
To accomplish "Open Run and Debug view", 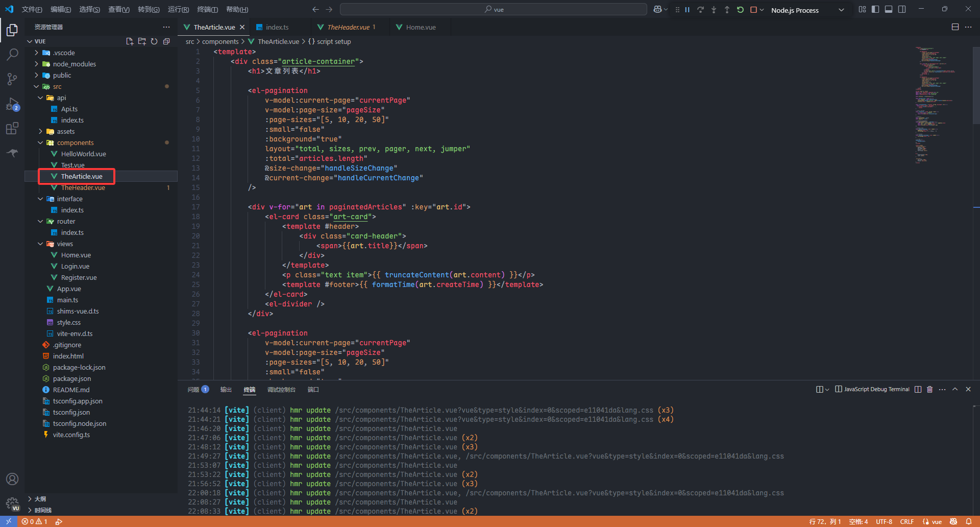I will tap(12, 104).
